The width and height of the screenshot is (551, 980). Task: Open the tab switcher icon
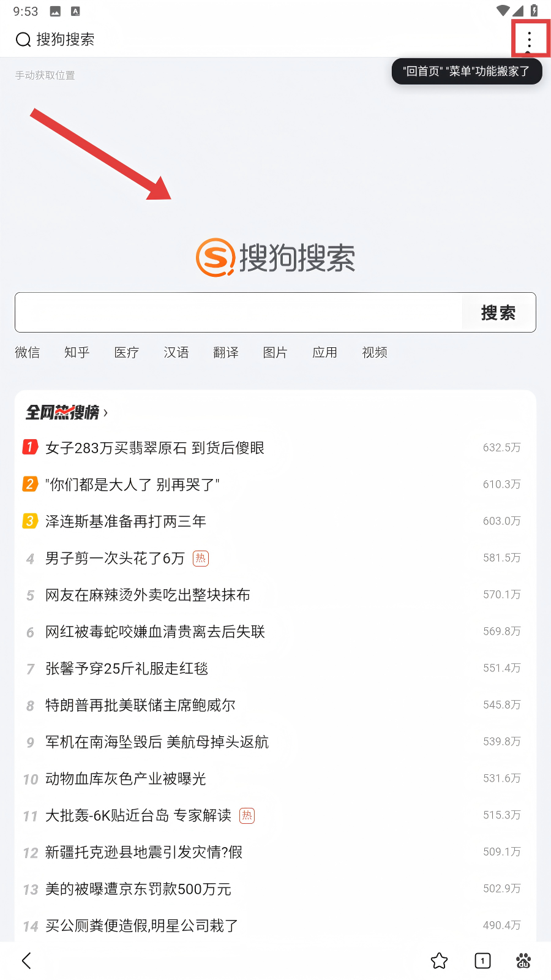[482, 960]
